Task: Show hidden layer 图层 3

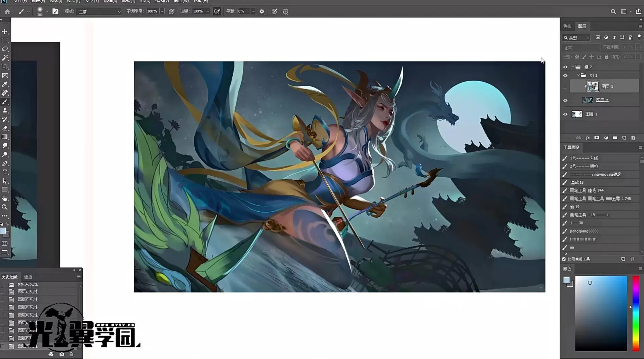Action: point(565,86)
